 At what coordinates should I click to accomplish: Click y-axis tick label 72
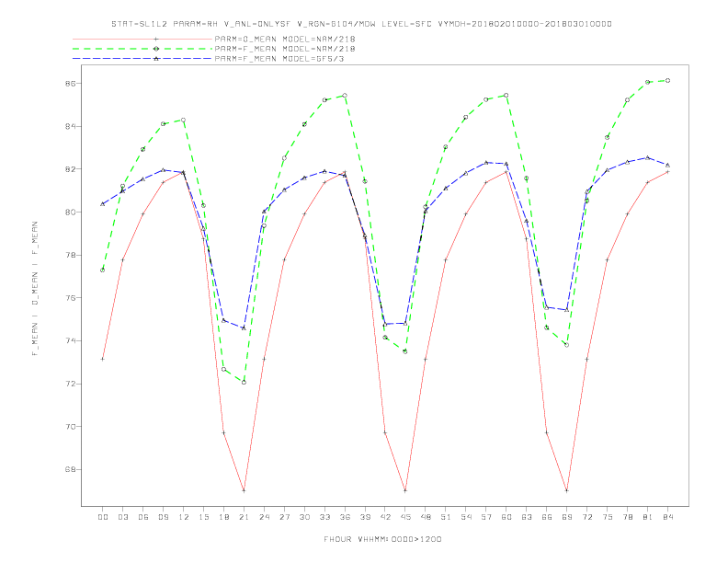click(x=70, y=384)
